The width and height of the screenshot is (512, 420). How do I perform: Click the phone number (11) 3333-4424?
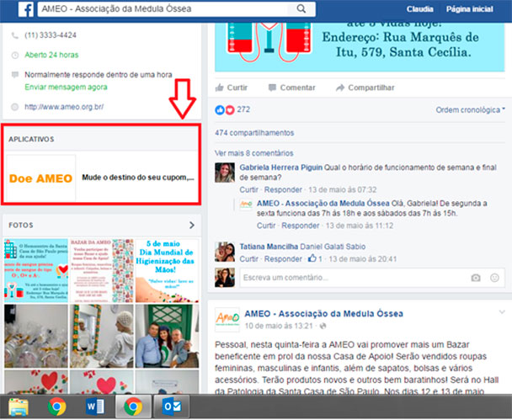pos(51,35)
